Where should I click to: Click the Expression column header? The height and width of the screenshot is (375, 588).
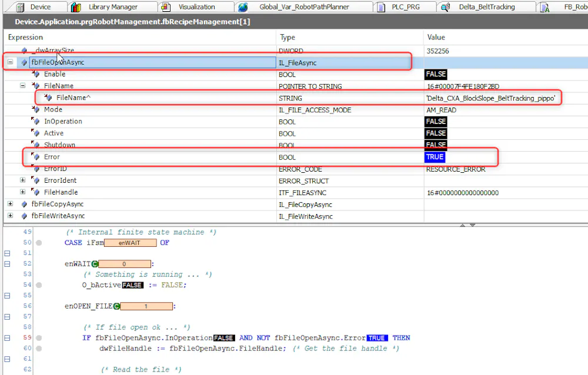click(x=139, y=37)
